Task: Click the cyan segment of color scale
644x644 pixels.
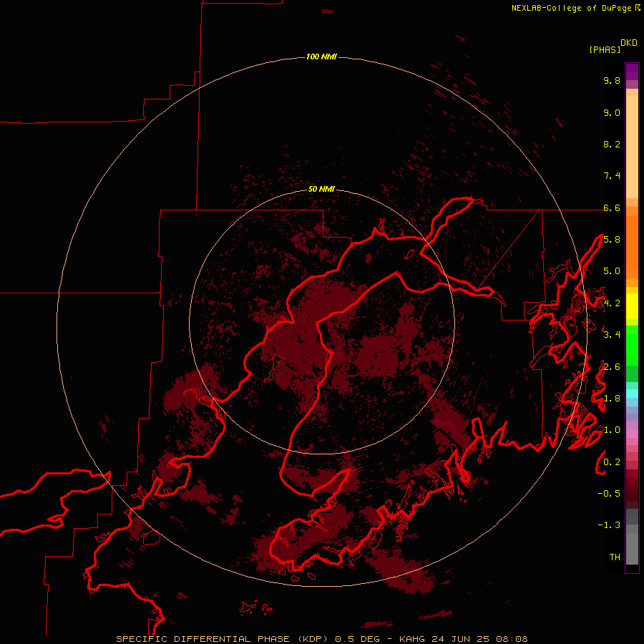Action: click(x=632, y=394)
